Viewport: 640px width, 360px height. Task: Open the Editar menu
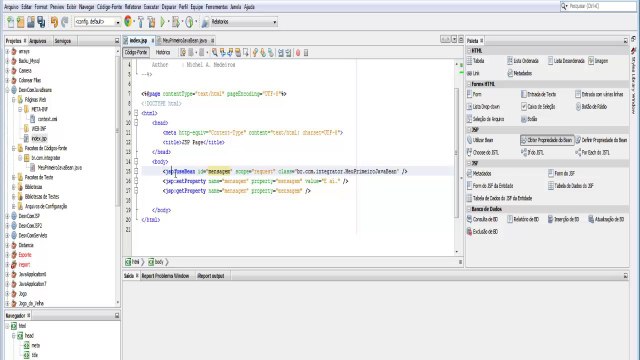click(27, 7)
